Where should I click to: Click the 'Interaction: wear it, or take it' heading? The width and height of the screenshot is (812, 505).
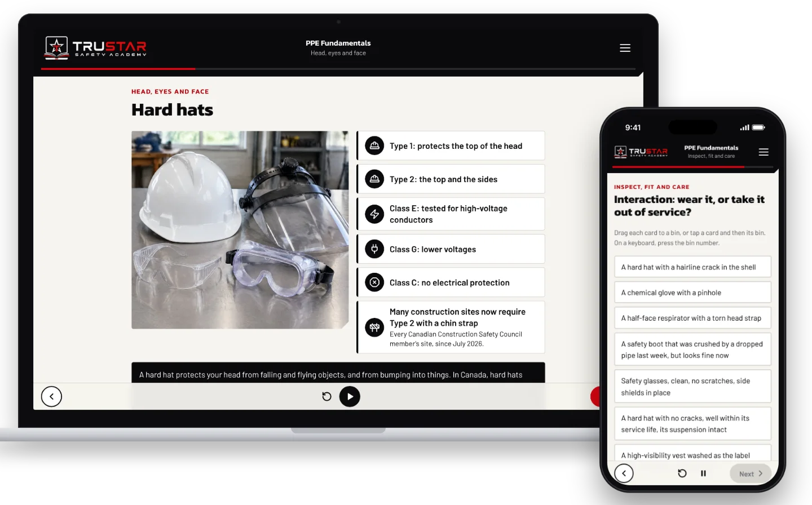click(689, 206)
